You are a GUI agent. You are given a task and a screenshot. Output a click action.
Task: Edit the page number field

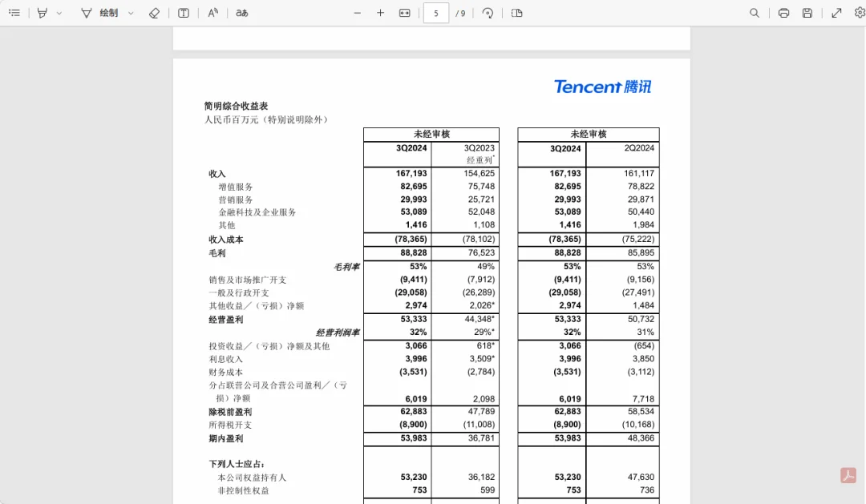click(435, 13)
